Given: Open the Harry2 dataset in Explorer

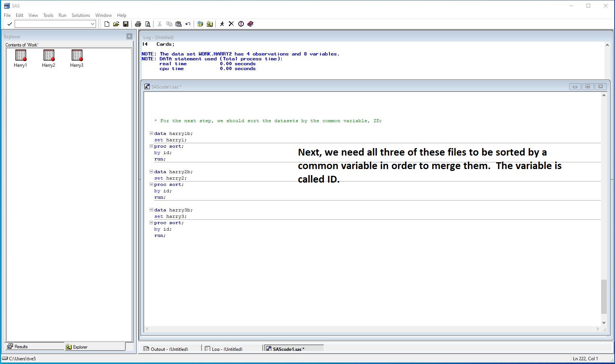Looking at the screenshot, I should (48, 56).
